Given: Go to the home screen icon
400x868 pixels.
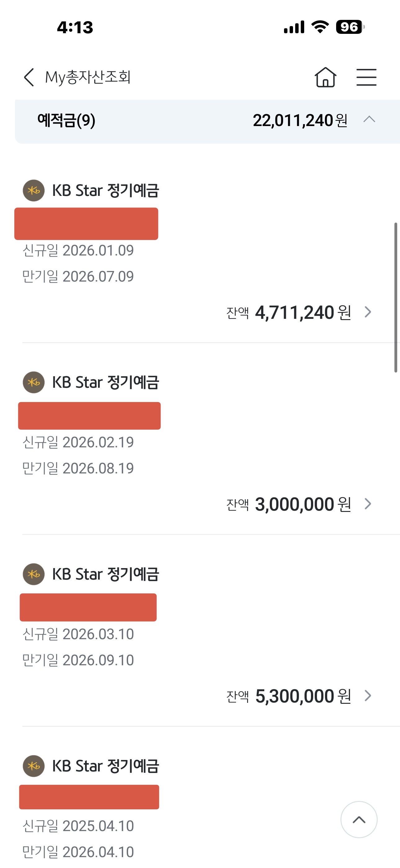Looking at the screenshot, I should pyautogui.click(x=325, y=77).
